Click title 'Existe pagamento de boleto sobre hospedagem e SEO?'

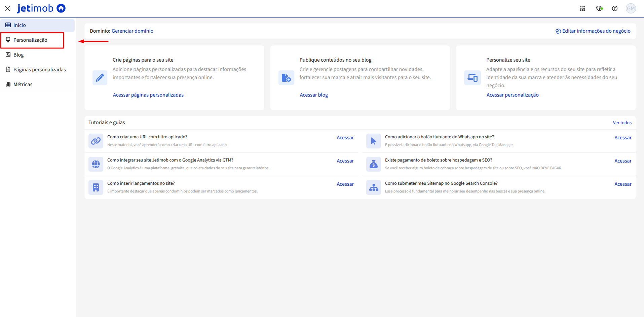(439, 160)
